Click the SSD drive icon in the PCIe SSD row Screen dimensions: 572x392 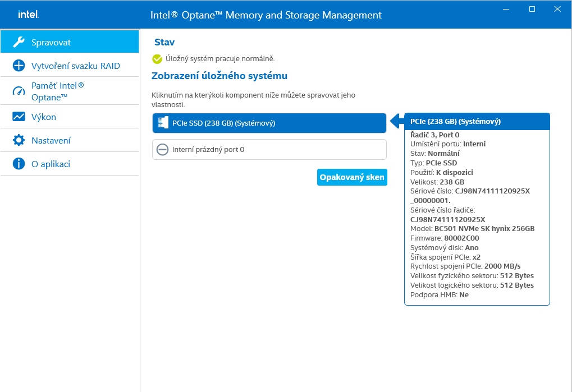click(163, 123)
